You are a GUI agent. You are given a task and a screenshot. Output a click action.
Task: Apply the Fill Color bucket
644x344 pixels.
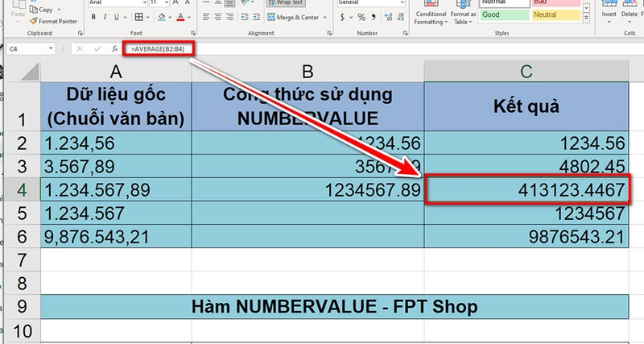coord(162,17)
